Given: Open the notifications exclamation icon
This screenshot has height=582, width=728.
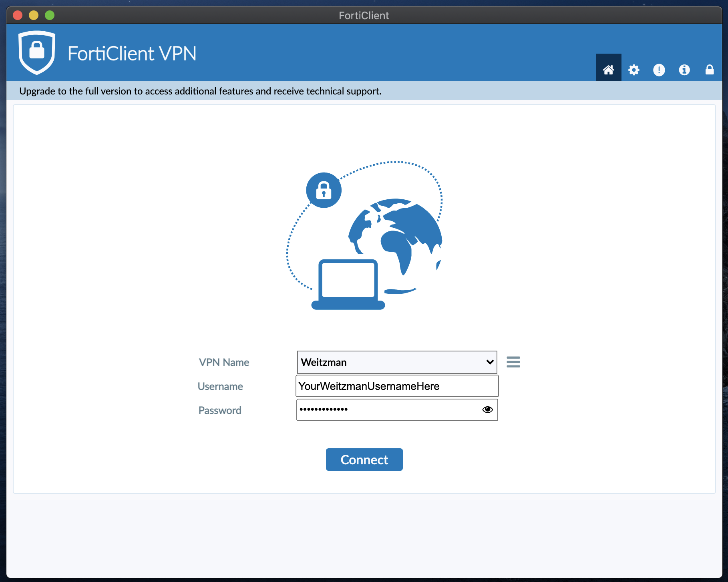Looking at the screenshot, I should [659, 70].
